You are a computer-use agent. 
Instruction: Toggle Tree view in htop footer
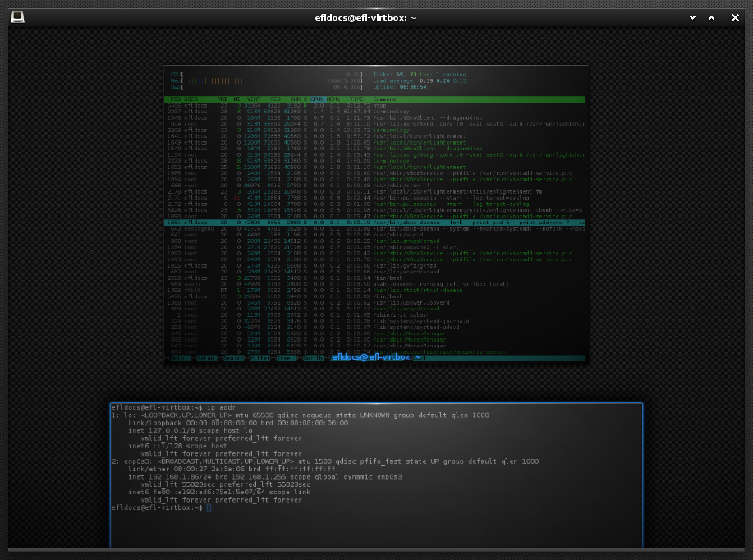click(284, 358)
